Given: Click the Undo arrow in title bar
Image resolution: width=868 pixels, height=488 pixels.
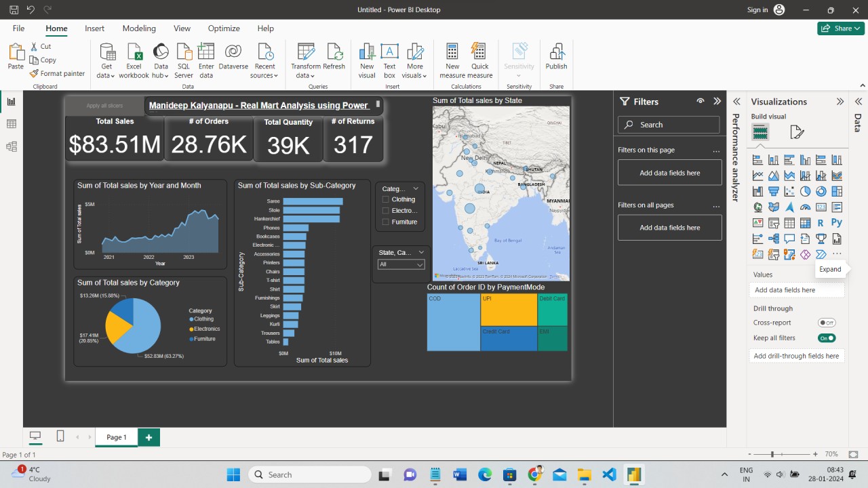Looking at the screenshot, I should coord(31,10).
